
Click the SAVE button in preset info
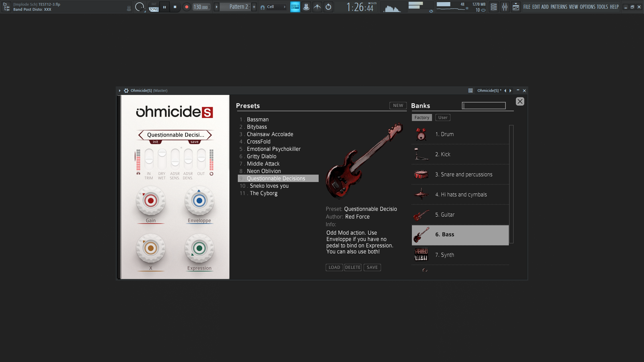(372, 267)
